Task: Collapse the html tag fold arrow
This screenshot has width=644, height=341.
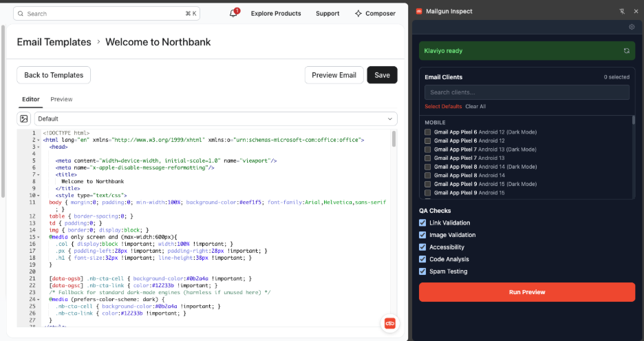Action: [39, 141]
